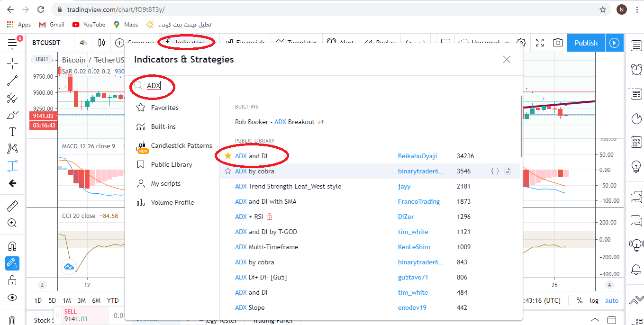Open the economic calendar panel
644x325 pixels.
pos(636,142)
